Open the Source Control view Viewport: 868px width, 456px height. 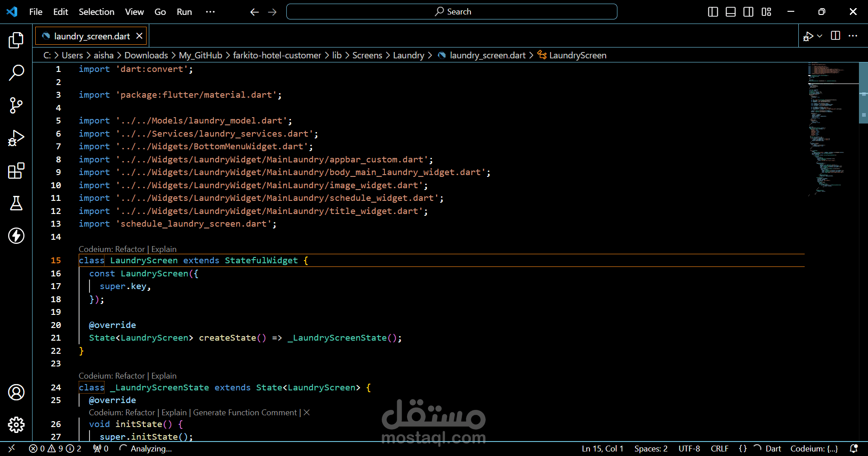click(16, 105)
